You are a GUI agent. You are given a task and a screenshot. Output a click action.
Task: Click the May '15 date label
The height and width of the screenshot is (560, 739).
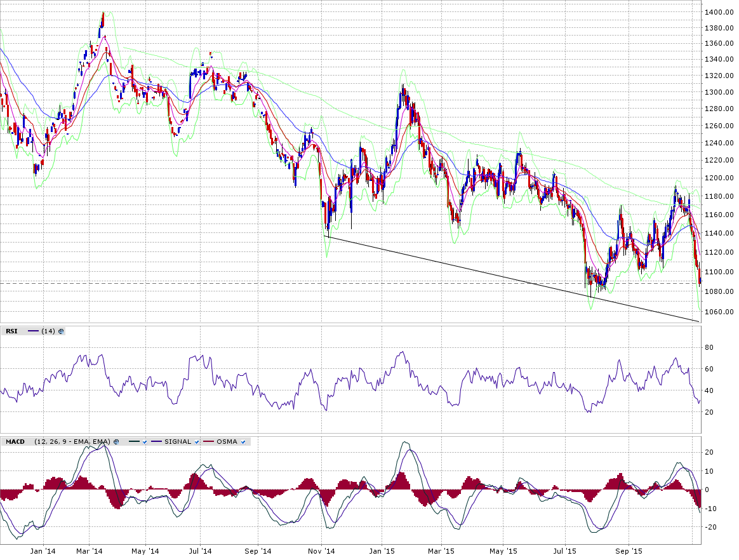click(x=503, y=551)
